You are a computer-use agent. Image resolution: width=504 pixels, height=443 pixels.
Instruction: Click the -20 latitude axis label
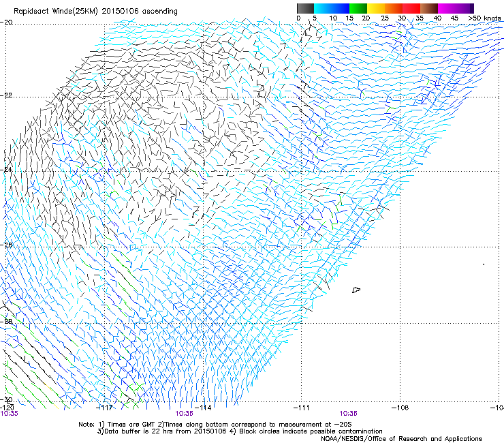click(6, 22)
